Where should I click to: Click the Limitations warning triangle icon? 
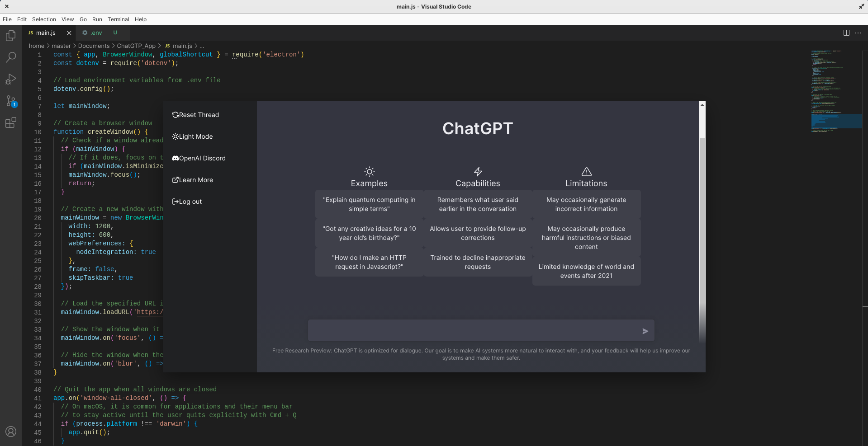point(587,172)
